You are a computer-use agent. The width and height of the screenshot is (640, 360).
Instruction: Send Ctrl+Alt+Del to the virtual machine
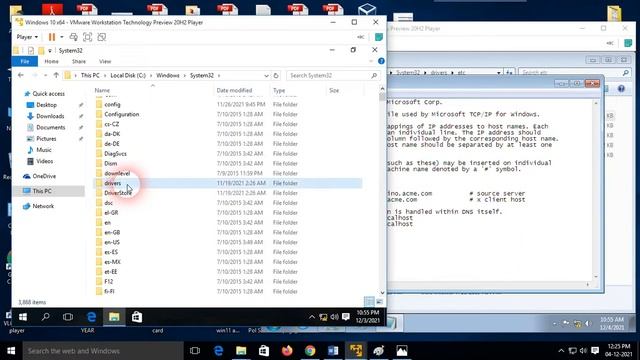click(x=73, y=37)
